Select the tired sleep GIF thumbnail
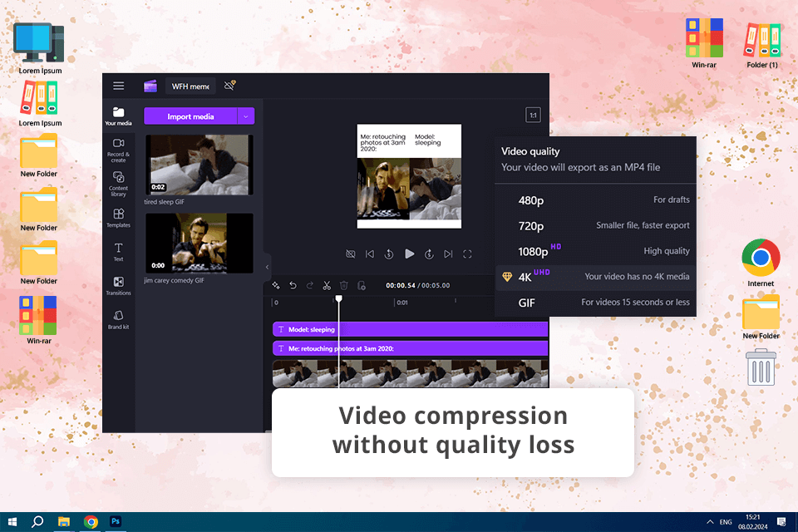 pyautogui.click(x=199, y=165)
